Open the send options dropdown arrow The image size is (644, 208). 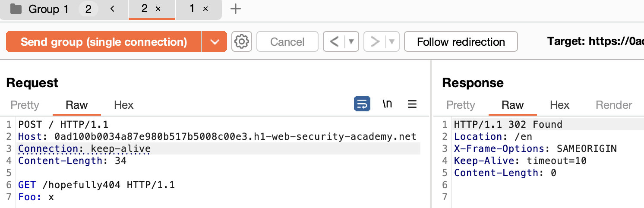tap(215, 42)
